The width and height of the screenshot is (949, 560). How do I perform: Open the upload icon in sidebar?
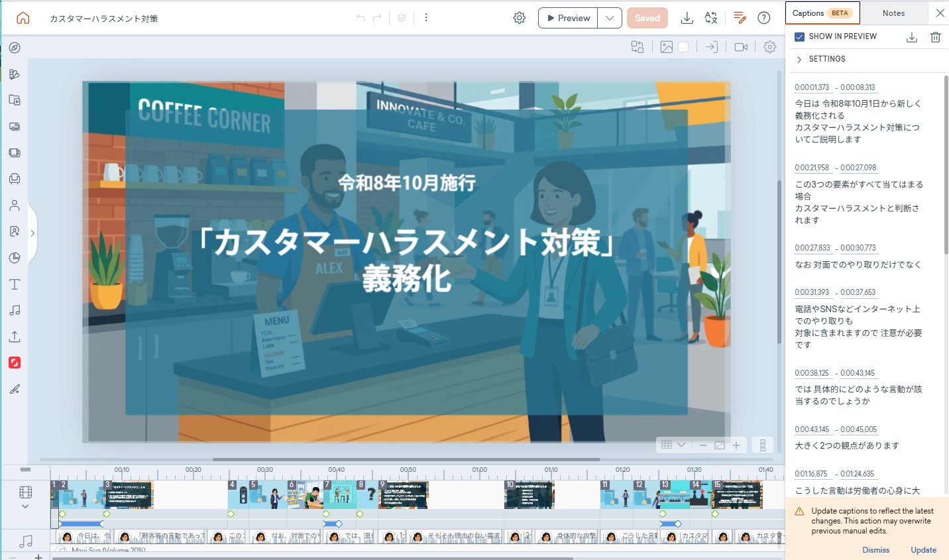15,337
